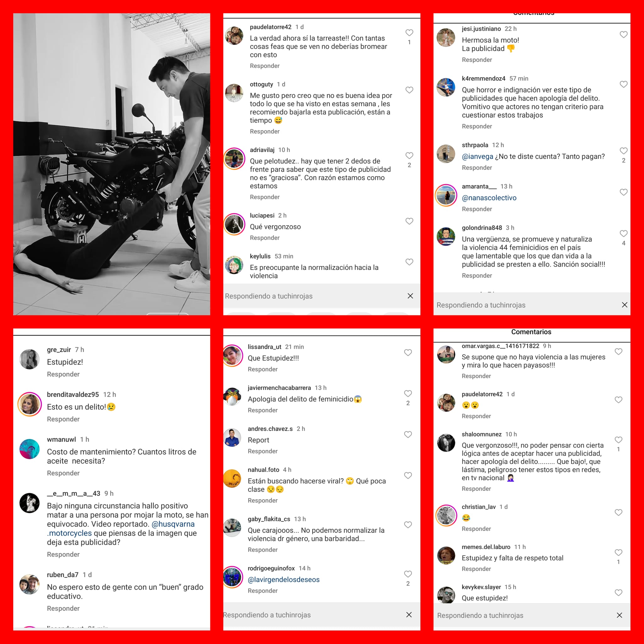Open the black-and-white motorcycle photo

click(112, 164)
